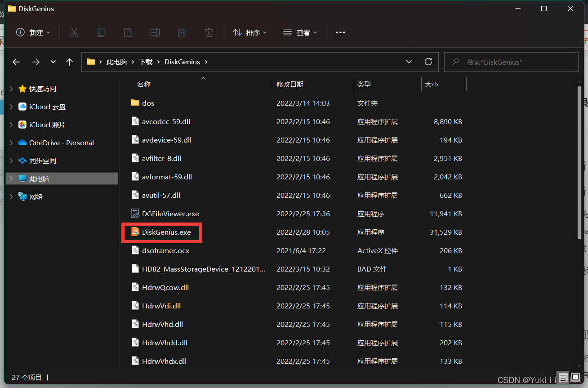The width and height of the screenshot is (588, 388).
Task: Expand the 网络 tree node
Action: [11, 196]
